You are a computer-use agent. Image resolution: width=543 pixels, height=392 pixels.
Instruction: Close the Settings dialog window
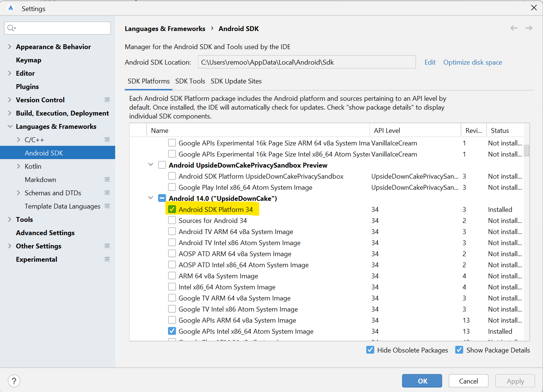534,8
